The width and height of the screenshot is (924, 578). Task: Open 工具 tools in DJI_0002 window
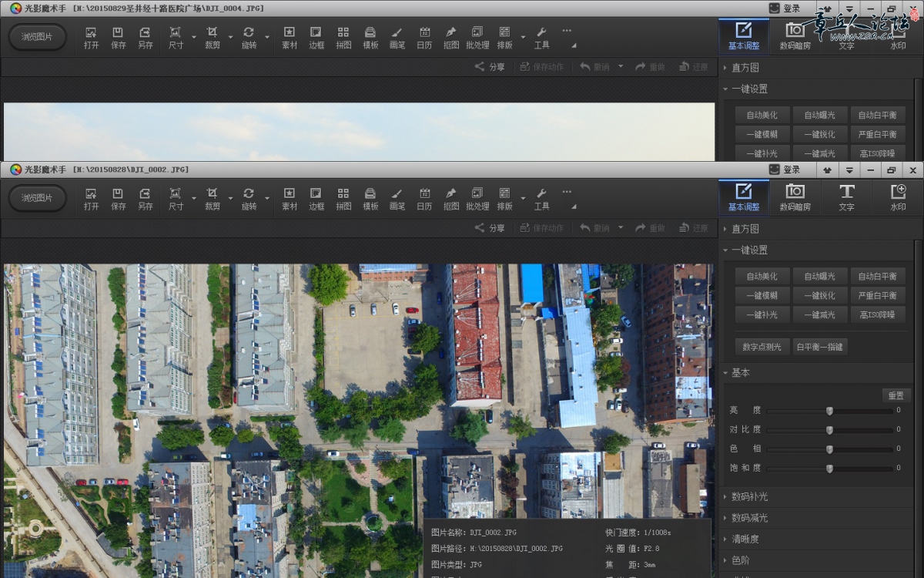pos(541,198)
